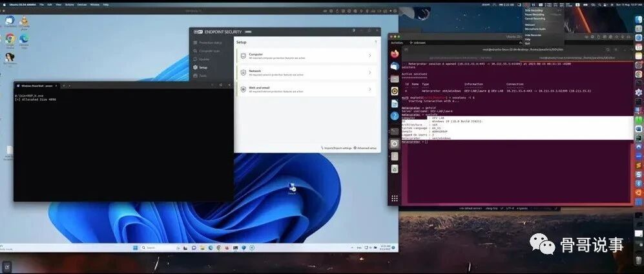The image size is (644, 274).
Task: Open Protection status in the ESET sidebar
Action: (x=208, y=43)
